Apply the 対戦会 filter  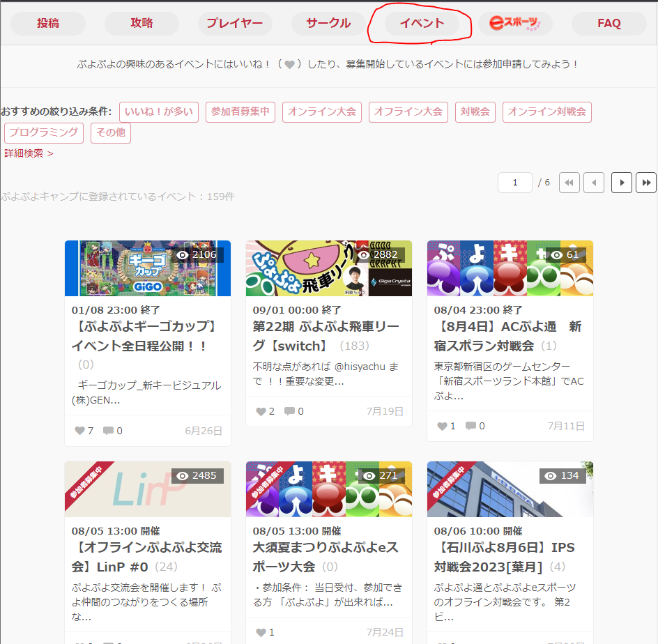click(x=475, y=112)
